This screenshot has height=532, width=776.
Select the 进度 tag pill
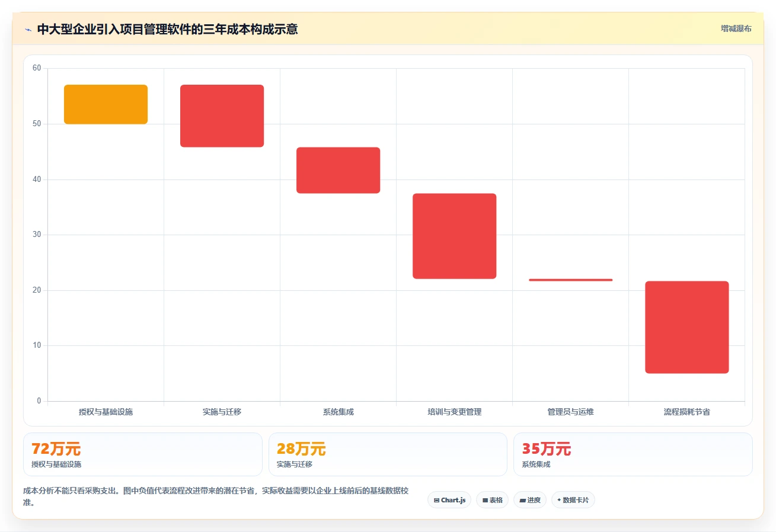530,500
